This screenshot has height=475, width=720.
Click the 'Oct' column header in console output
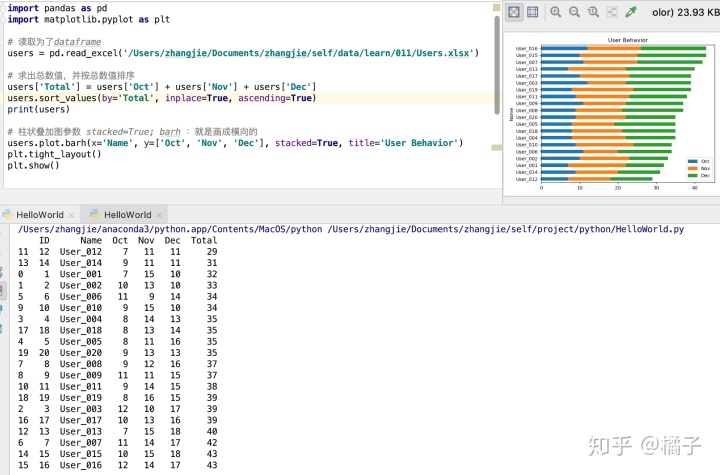(x=120, y=240)
